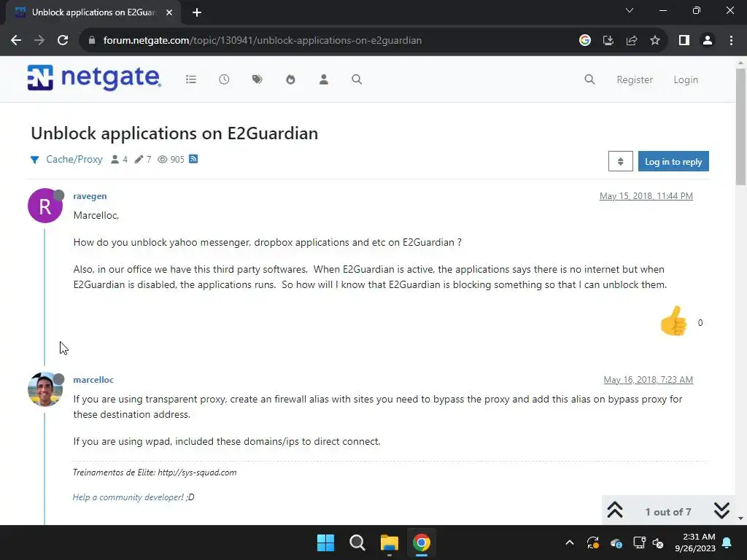Click the Chrome taskbar icon

tap(421, 542)
